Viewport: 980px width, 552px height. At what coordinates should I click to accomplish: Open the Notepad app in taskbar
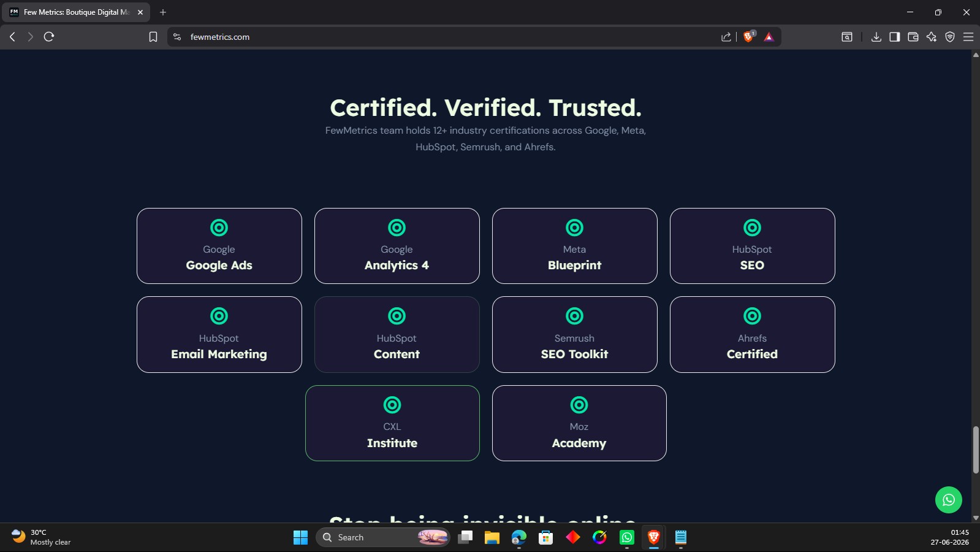(x=680, y=537)
